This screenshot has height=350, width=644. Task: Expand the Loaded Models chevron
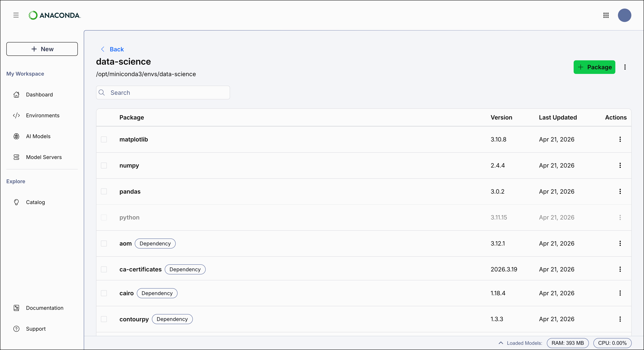click(501, 343)
